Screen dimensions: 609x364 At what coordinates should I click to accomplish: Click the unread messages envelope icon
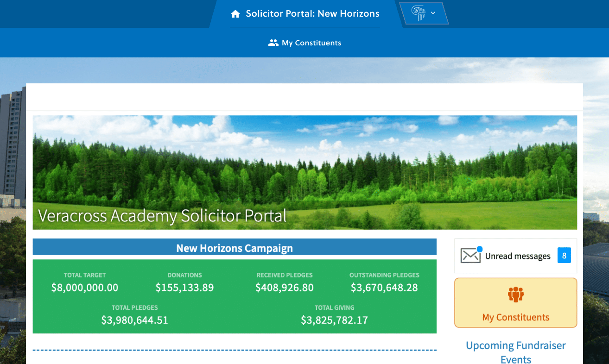click(x=470, y=255)
